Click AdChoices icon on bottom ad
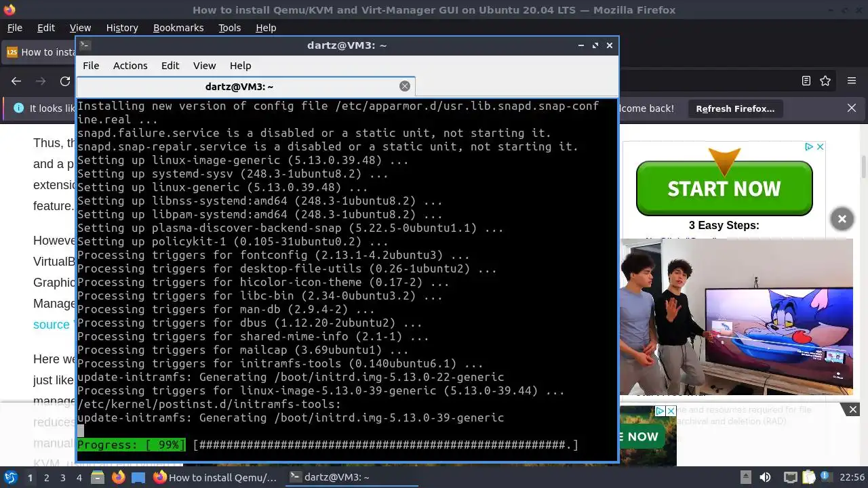This screenshot has height=488, width=868. click(x=659, y=411)
